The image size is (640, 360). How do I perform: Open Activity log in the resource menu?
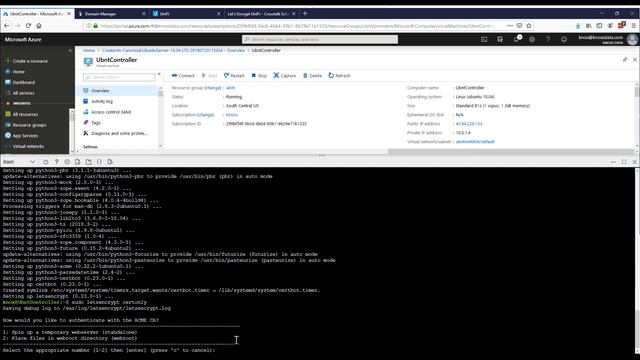pyautogui.click(x=117, y=101)
